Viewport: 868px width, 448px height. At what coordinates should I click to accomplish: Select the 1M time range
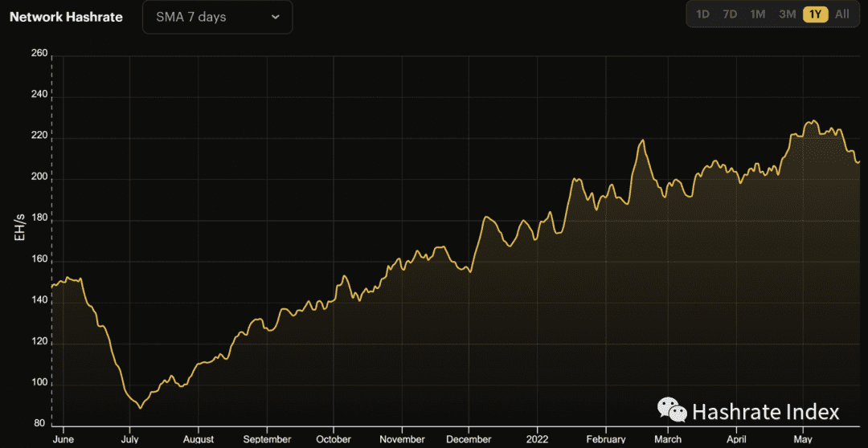757,14
